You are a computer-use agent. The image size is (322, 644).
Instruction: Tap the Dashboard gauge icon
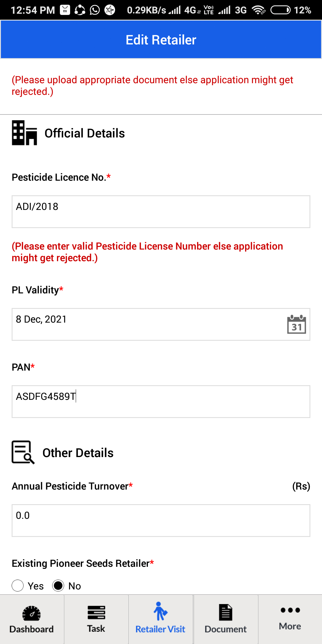32,613
